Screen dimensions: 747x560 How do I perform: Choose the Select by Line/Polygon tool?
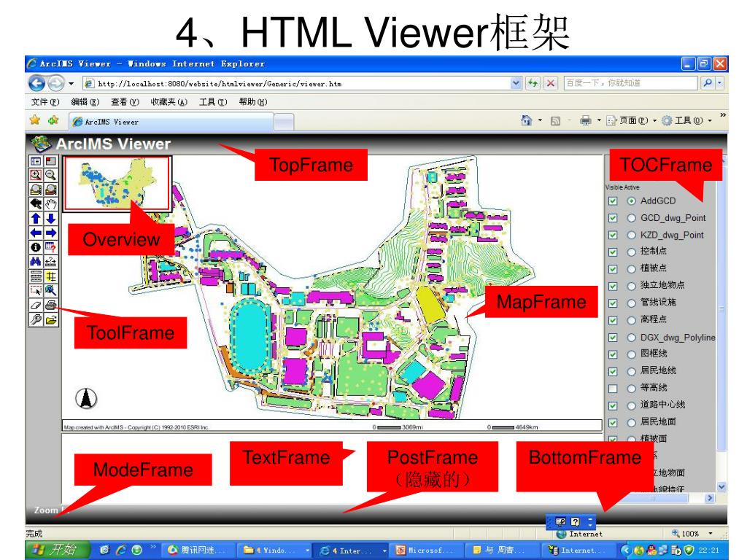(x=50, y=290)
